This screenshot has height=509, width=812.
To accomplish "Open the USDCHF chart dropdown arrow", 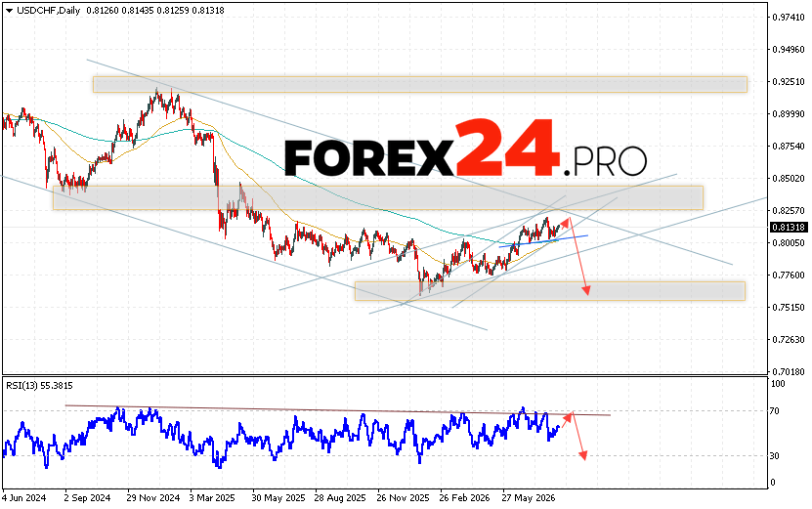I will (9, 11).
